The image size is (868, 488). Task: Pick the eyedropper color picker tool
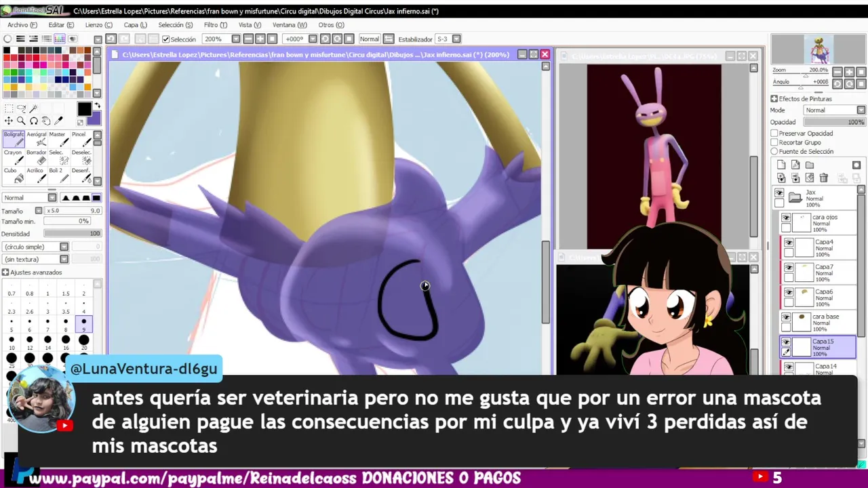click(x=58, y=120)
